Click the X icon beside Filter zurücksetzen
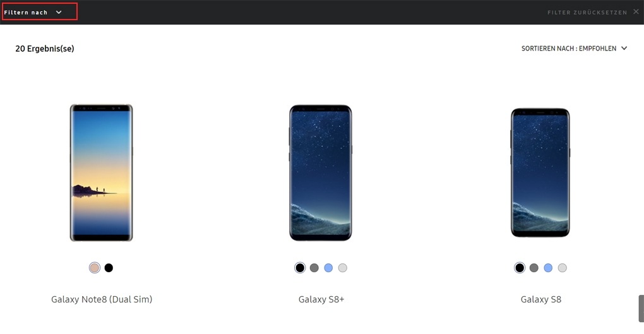 (x=636, y=11)
